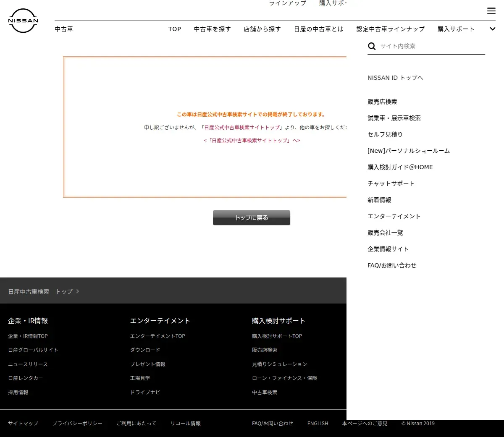Open ニュースリリース footer link
504x437 pixels.
click(x=28, y=364)
